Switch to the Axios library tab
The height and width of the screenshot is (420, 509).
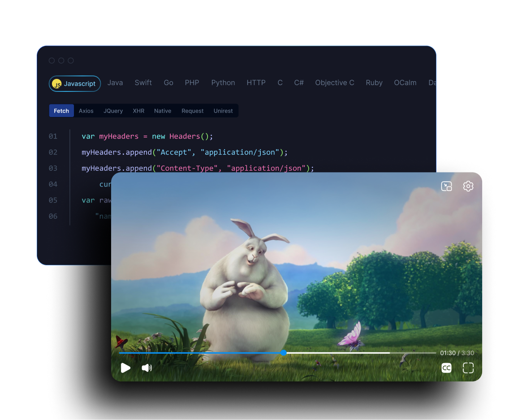coord(86,111)
